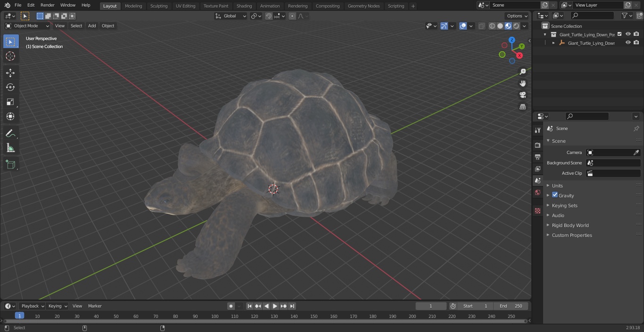Select the Scale tool
Viewport: 644px width, 332px height.
click(10, 102)
